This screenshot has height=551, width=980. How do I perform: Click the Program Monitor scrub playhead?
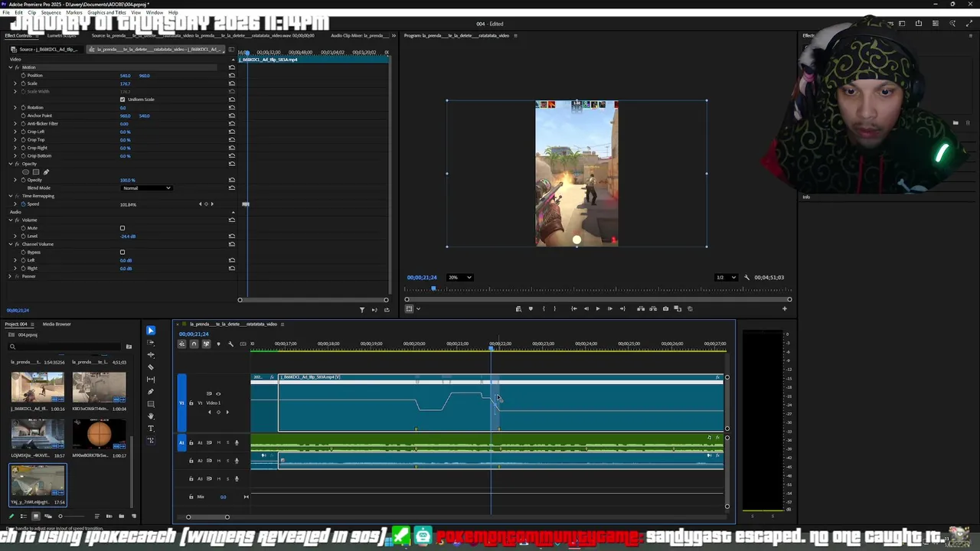433,289
